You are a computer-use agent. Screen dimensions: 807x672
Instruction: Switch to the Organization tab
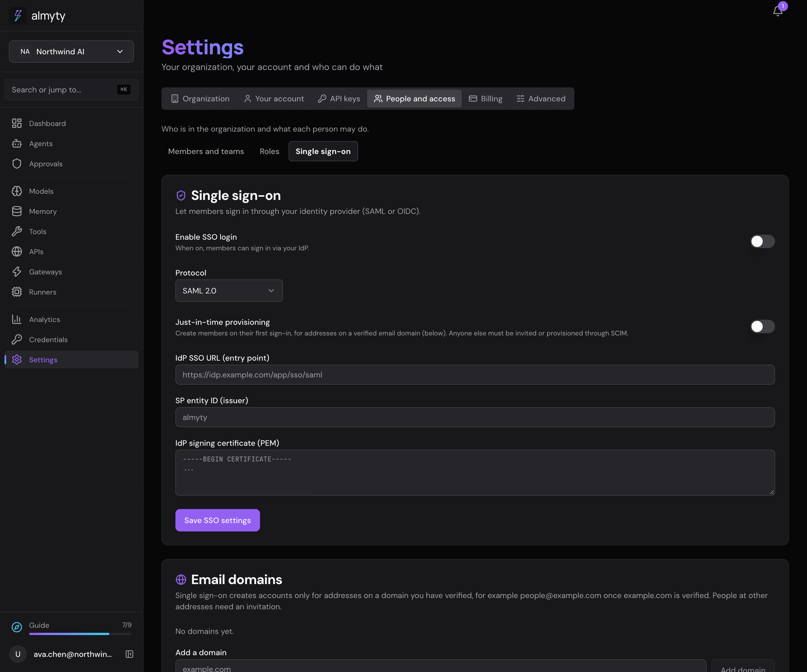200,99
